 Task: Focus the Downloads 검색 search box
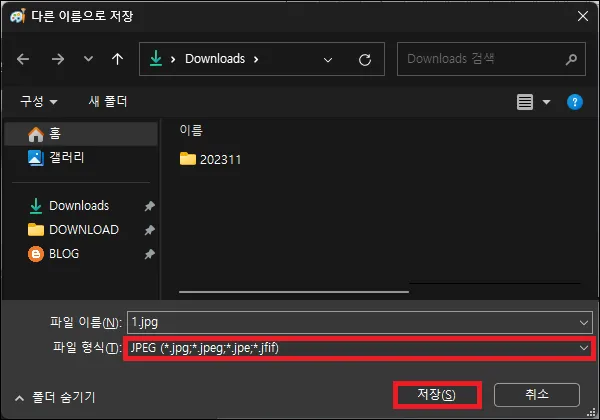pyautogui.click(x=491, y=59)
